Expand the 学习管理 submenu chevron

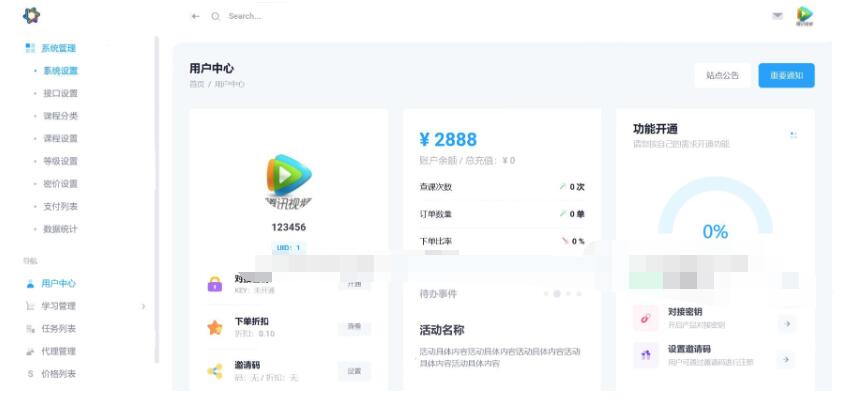(x=143, y=306)
